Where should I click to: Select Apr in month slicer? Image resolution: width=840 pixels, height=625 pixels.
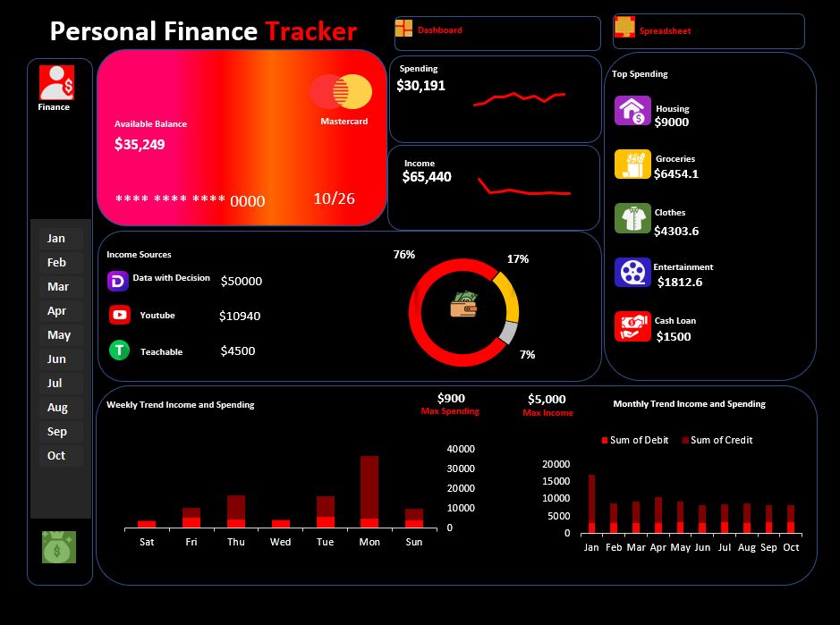pyautogui.click(x=61, y=310)
